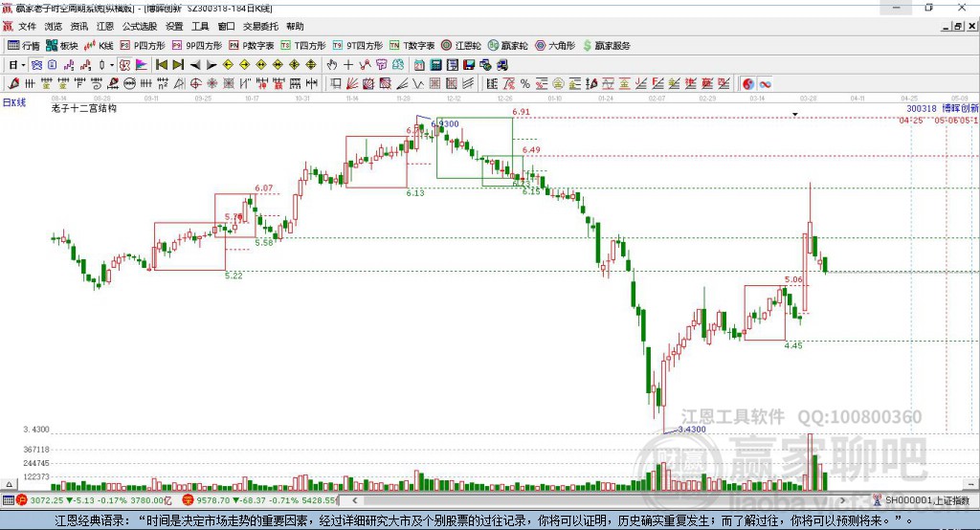Click the 老子十二宫结构 indicator title
Viewport: 980px width, 530px height.
[84, 108]
